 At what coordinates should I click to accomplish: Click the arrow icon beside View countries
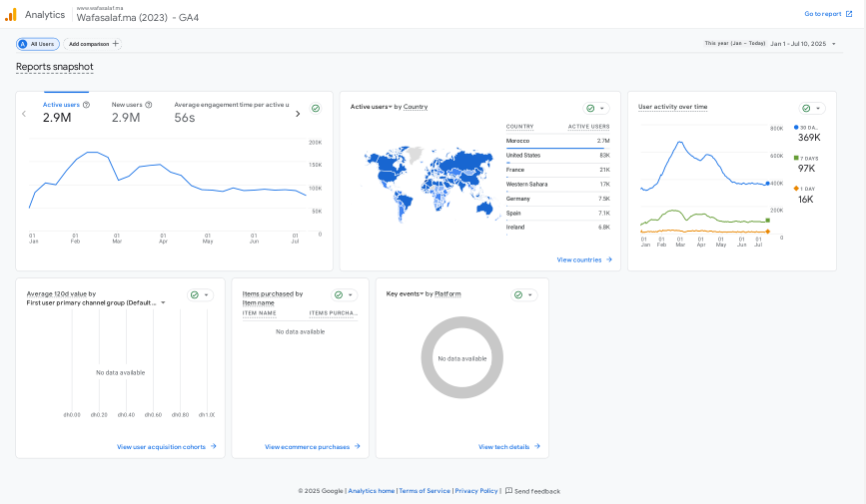tap(609, 259)
